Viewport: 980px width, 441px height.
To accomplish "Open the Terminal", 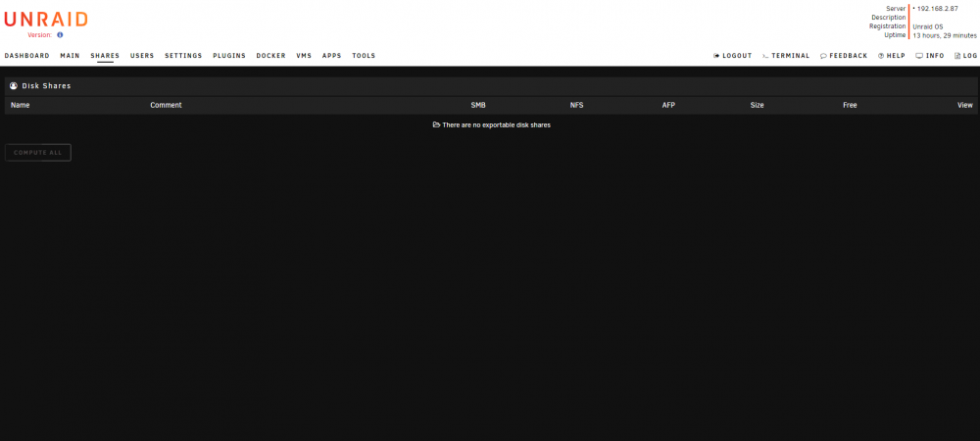I will pos(786,56).
